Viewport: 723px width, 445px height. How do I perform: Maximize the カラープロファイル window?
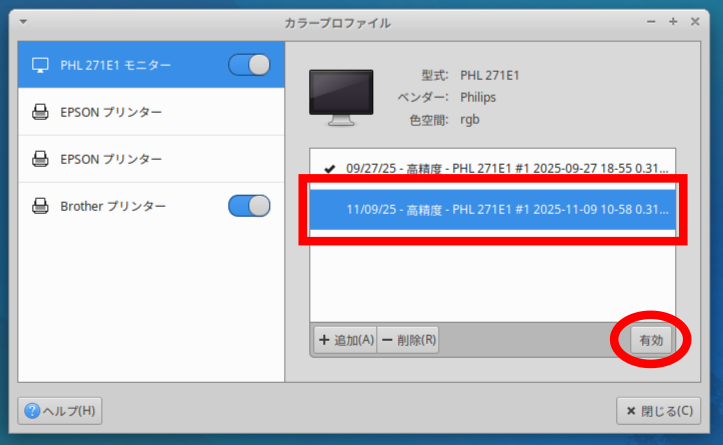(673, 21)
